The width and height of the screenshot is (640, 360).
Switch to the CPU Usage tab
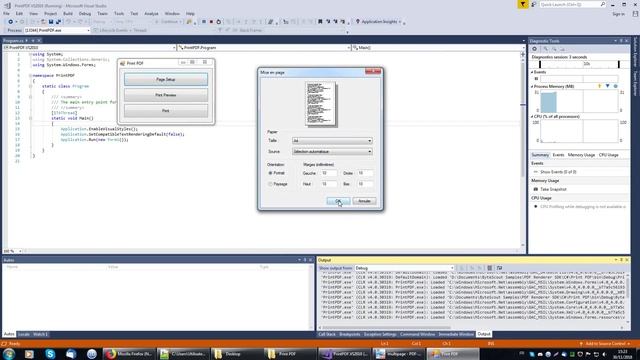[608, 155]
